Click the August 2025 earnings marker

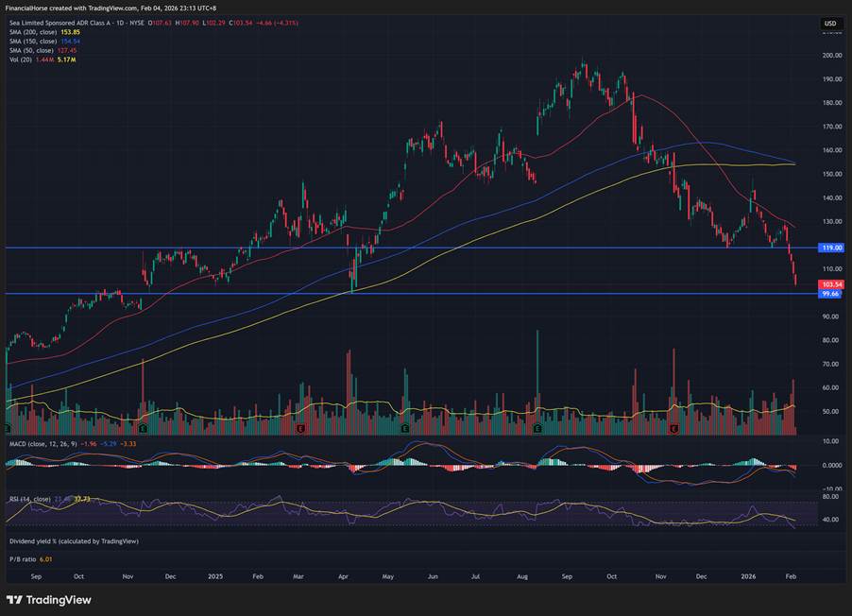(537, 428)
